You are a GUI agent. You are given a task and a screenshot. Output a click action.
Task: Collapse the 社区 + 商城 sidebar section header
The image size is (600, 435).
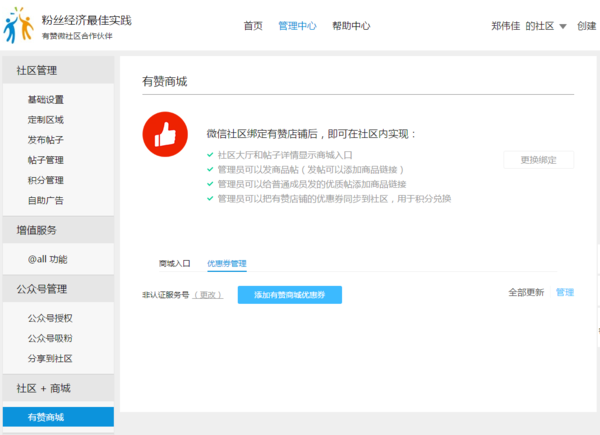tap(58, 388)
